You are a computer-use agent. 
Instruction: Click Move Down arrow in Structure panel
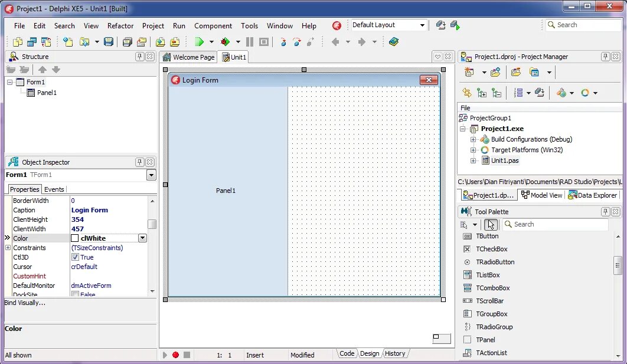coord(56,70)
